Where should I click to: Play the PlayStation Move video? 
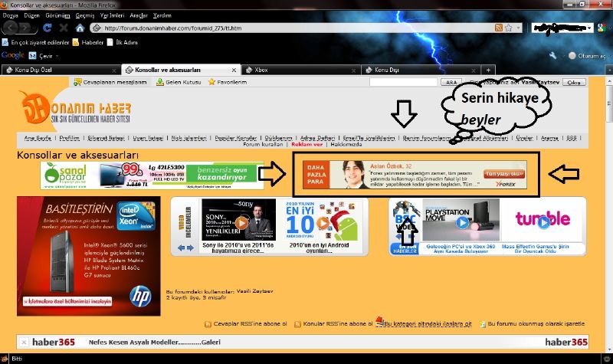point(461,222)
